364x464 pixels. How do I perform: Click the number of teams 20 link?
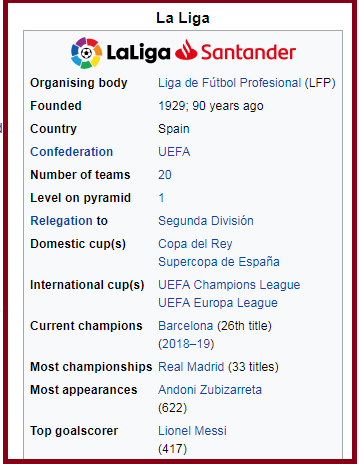(165, 175)
